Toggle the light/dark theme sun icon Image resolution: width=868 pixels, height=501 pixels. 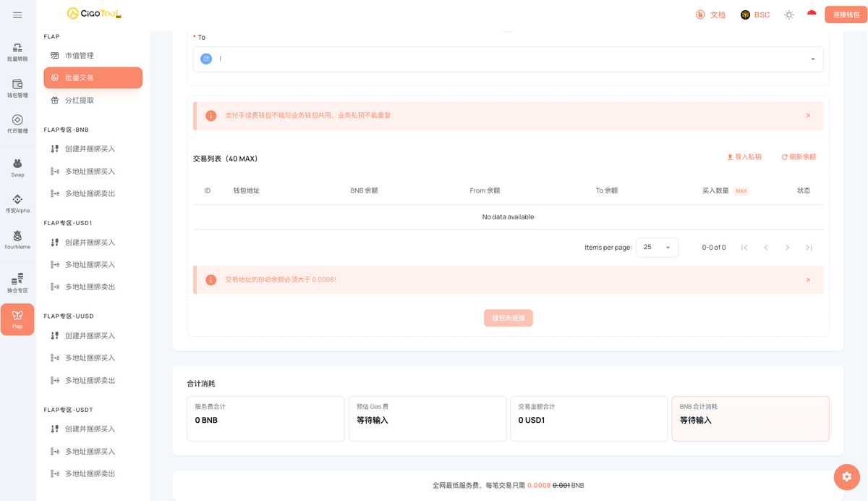coord(788,14)
